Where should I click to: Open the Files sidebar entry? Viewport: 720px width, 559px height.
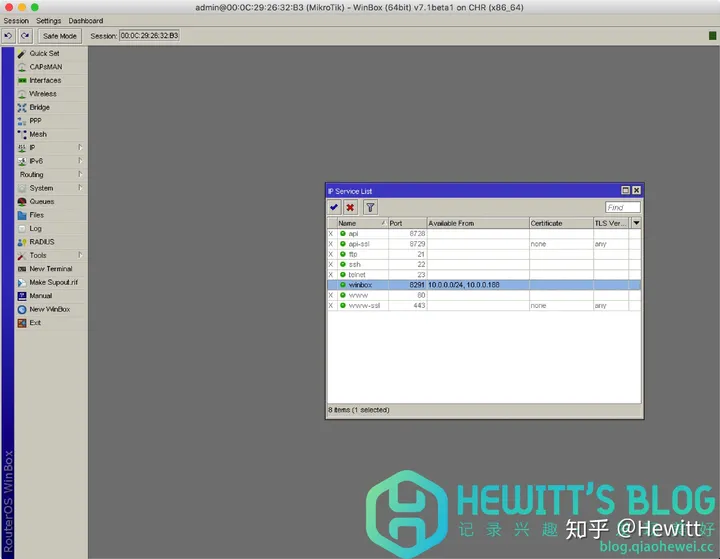(x=36, y=215)
